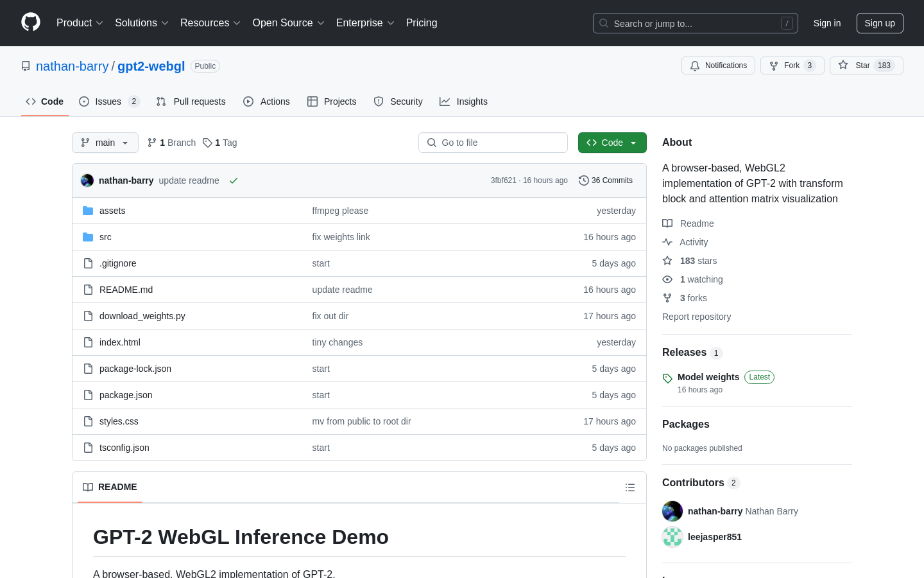Viewport: 924px width, 578px height.
Task: Click commit hash 3fbf621
Action: click(504, 180)
